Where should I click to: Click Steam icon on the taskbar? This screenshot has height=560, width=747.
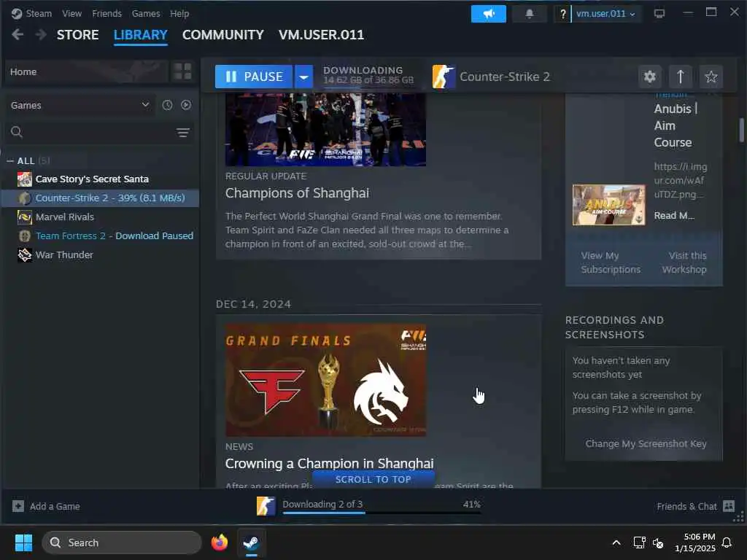(x=251, y=542)
